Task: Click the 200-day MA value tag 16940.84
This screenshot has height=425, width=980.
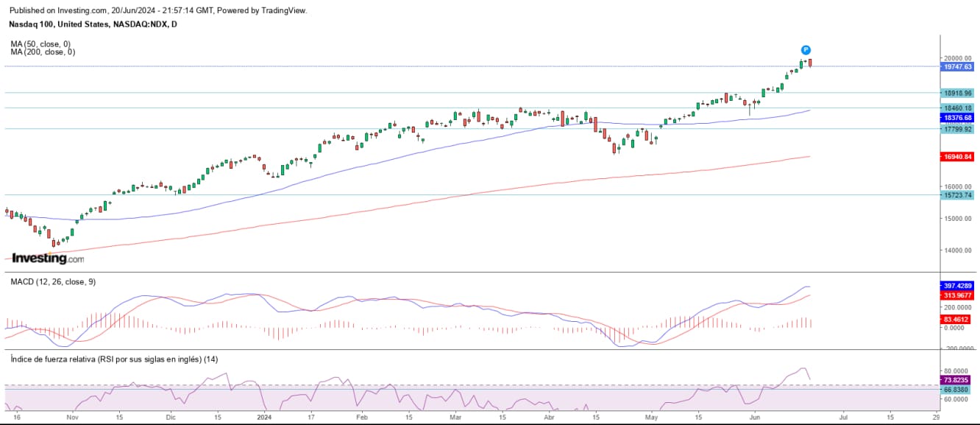Action: [x=957, y=156]
